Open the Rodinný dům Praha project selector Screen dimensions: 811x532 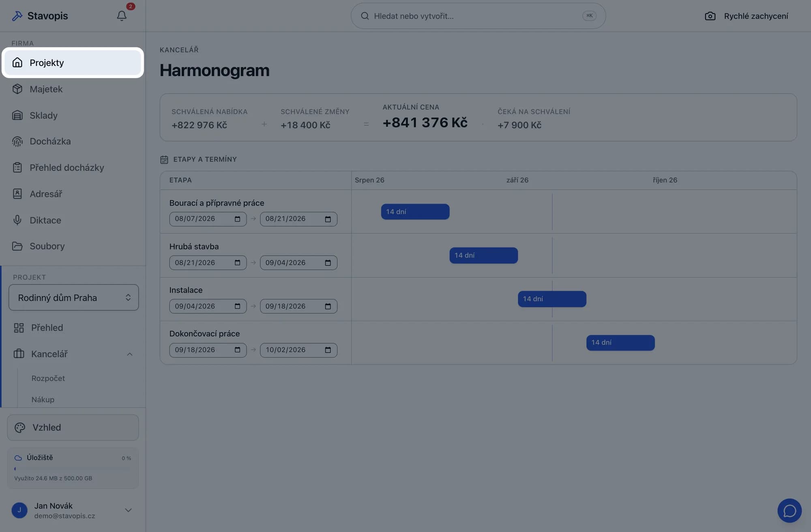point(73,297)
